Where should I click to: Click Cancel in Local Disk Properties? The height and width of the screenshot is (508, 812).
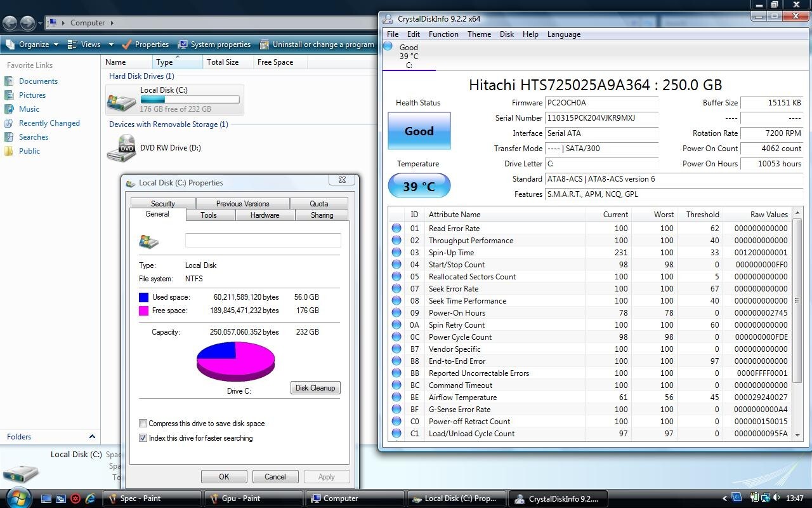coord(275,477)
